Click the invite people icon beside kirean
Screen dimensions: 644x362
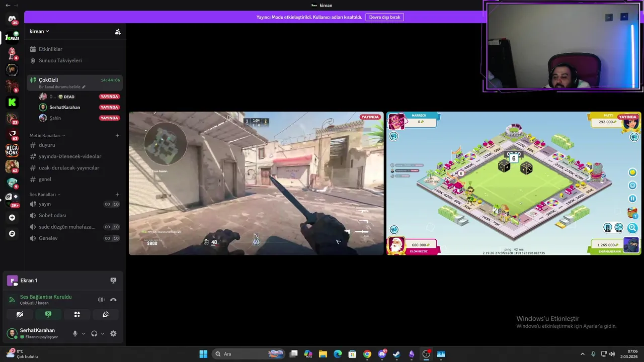click(x=118, y=32)
